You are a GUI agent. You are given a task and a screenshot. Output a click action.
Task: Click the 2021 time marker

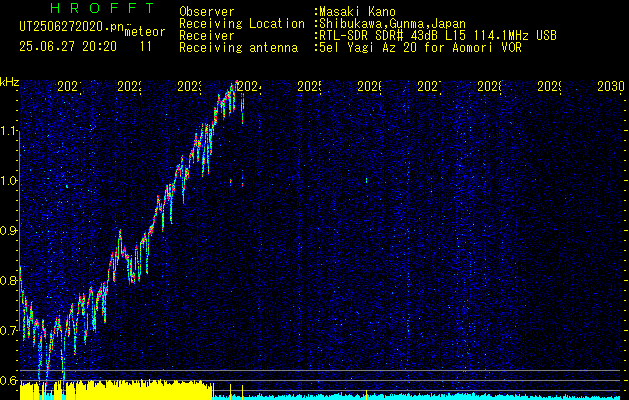click(70, 86)
